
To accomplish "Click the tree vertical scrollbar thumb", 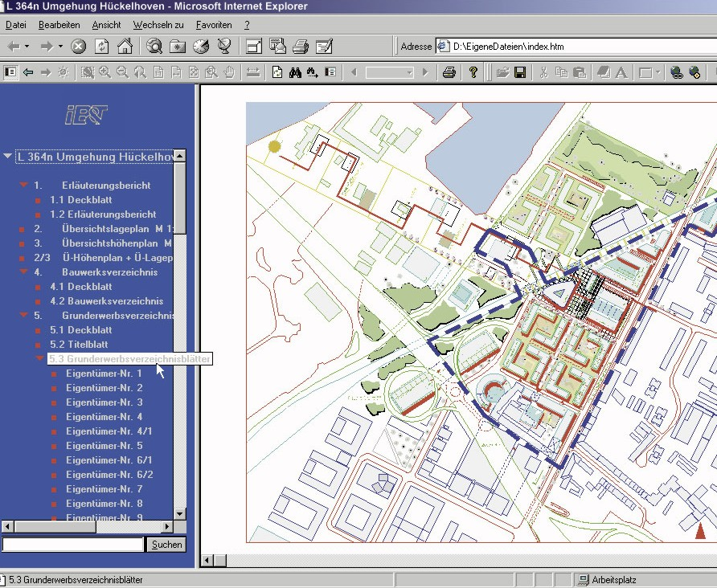I will pos(180,198).
